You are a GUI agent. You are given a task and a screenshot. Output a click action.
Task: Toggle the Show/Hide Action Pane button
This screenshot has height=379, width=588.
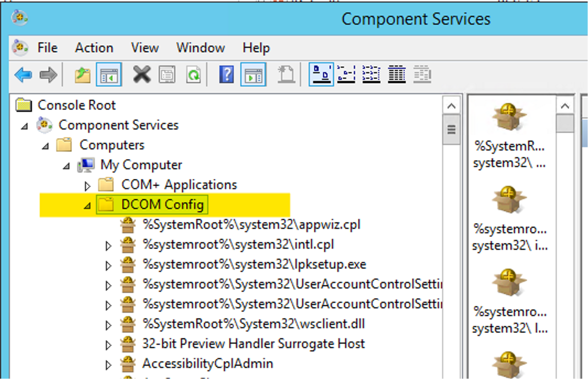253,75
